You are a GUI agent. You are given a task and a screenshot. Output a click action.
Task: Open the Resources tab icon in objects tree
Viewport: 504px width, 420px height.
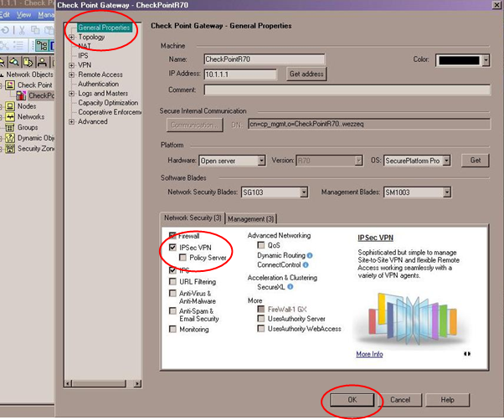pos(28,62)
